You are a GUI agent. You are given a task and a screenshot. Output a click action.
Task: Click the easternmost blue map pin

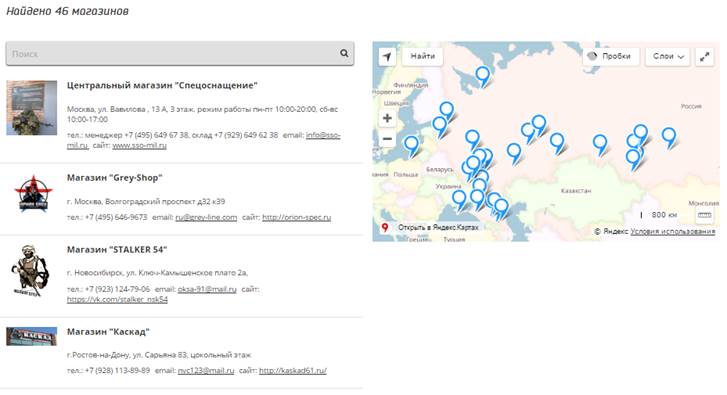coord(669,138)
